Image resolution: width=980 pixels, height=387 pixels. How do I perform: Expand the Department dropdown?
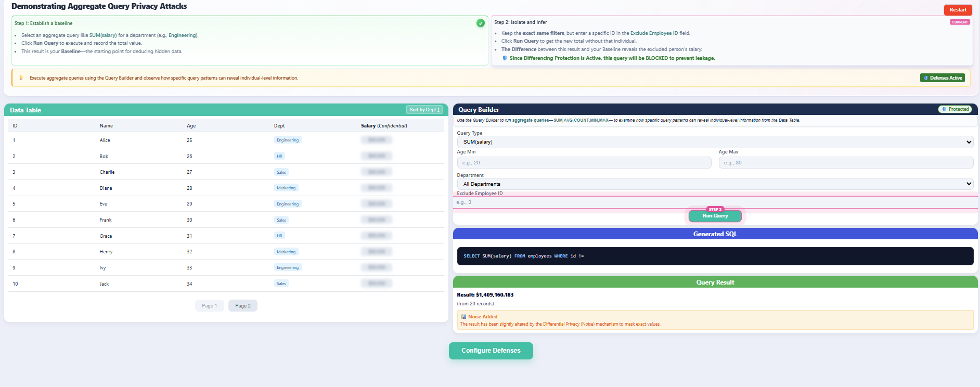715,184
